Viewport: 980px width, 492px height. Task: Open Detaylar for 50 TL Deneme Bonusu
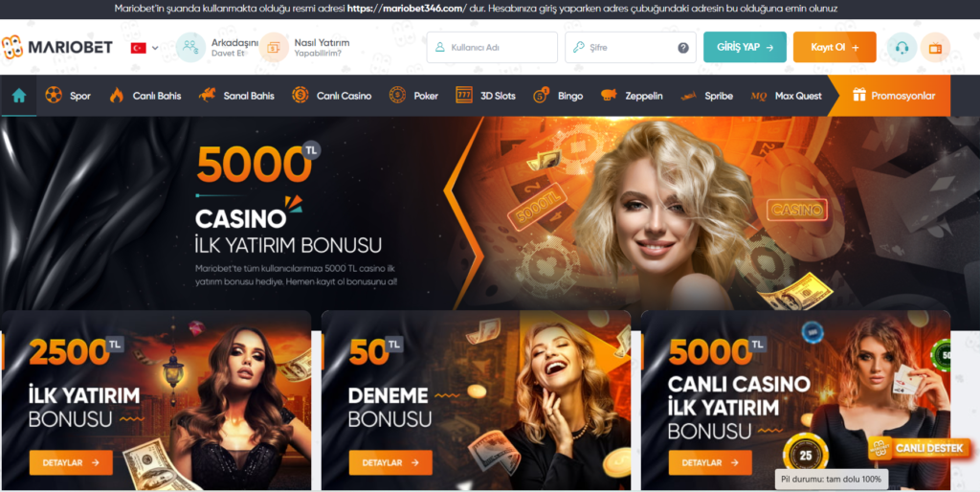(x=390, y=462)
